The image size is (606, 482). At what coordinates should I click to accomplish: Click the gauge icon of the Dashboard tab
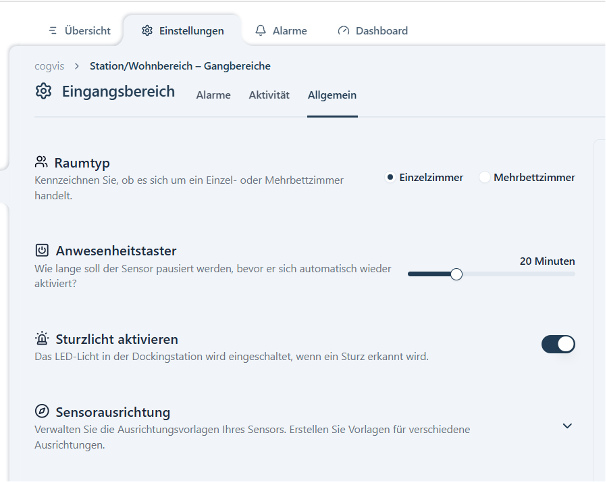[344, 31]
